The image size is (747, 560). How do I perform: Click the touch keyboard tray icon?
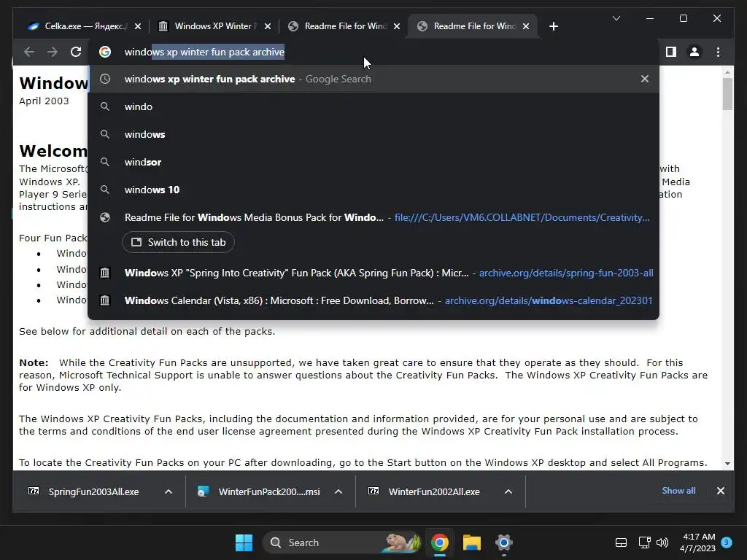point(621,542)
